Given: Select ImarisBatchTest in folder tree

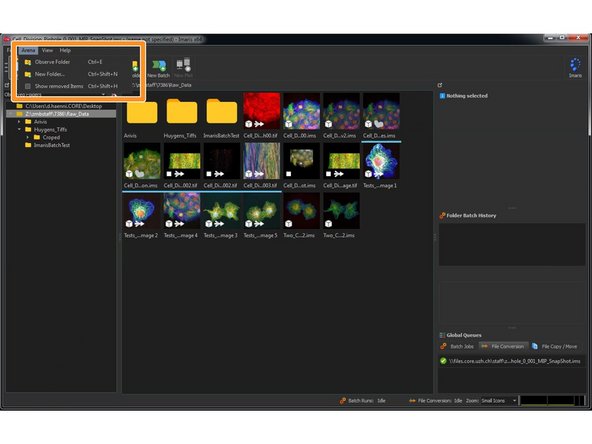Looking at the screenshot, I should pos(52,145).
